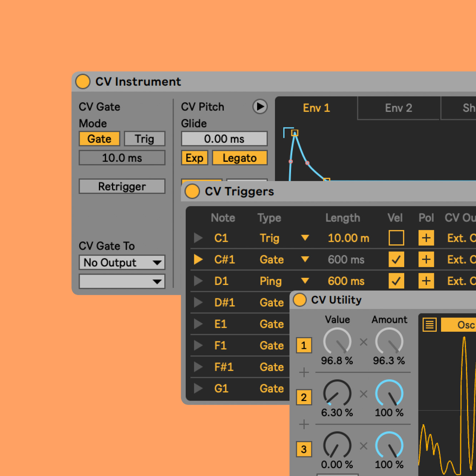Viewport: 476px width, 476px height.
Task: Click the C#1 row trigger play arrow
Action: point(198,260)
